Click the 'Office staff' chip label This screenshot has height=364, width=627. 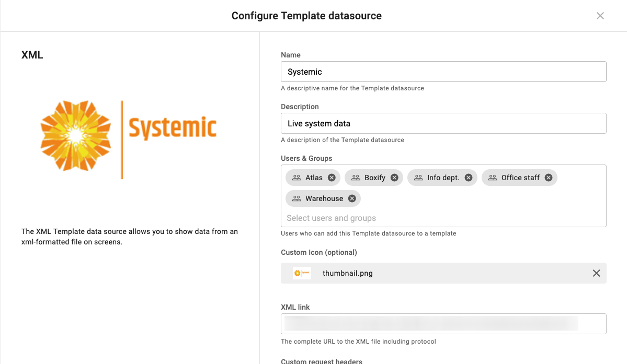520,178
